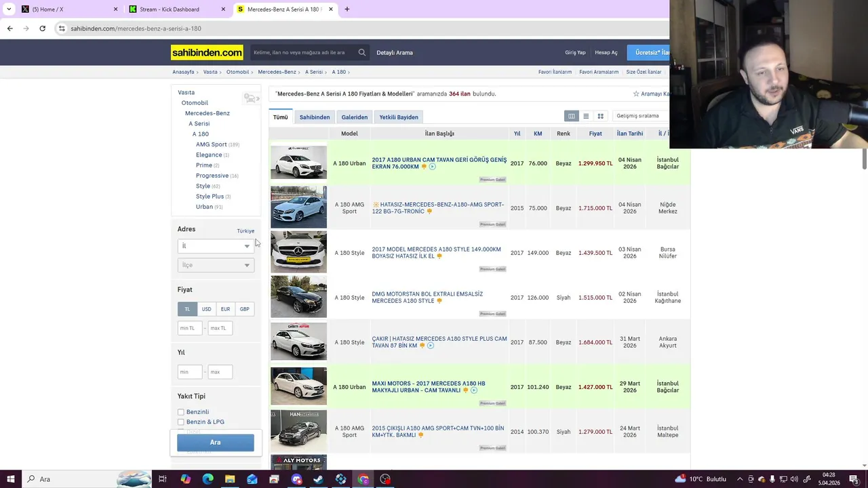Screen dimensions: 868x488
Task: Click the search magnifier icon in header
Action: coord(362,52)
